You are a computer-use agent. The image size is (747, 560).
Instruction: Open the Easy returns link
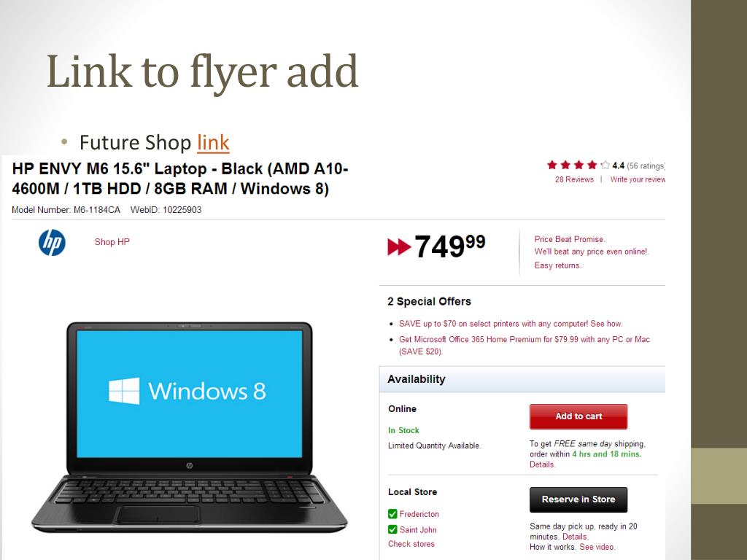(557, 265)
